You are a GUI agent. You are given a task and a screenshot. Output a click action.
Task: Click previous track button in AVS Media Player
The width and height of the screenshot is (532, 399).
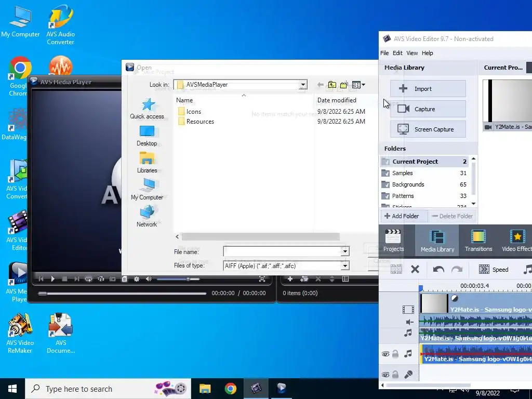41,279
